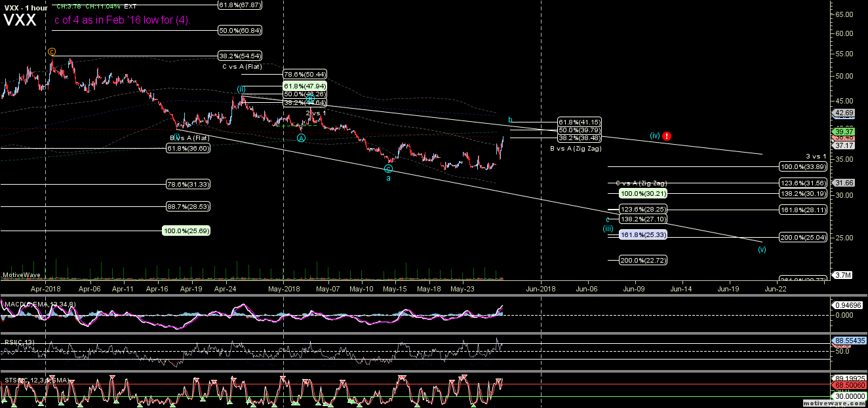Select the 61.8%(67.87) Fibonacci level label

click(x=240, y=5)
